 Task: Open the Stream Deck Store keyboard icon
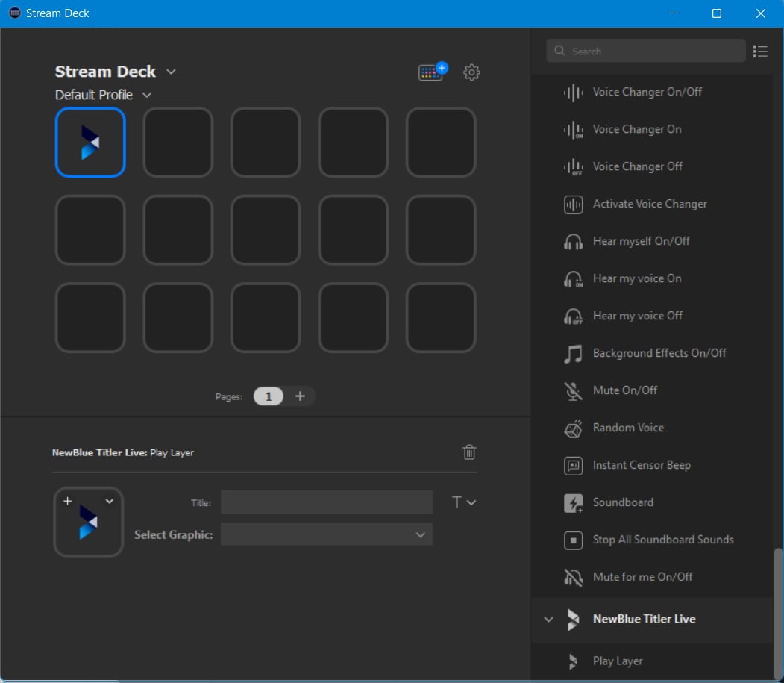coord(433,72)
